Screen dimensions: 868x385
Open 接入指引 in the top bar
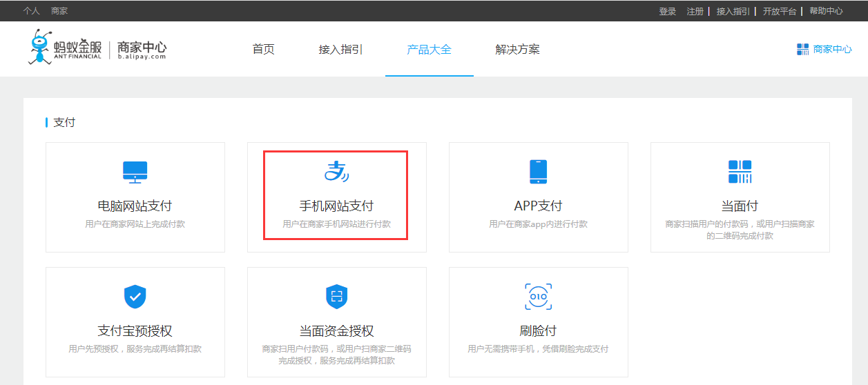(733, 11)
